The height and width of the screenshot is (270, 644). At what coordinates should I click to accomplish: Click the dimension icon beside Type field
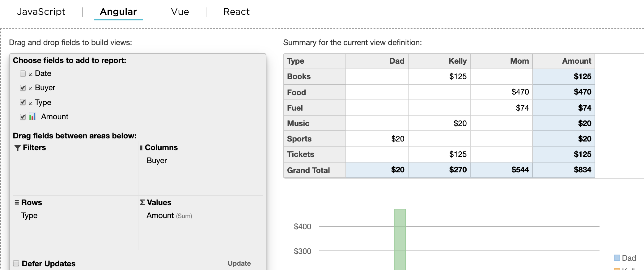coord(30,103)
